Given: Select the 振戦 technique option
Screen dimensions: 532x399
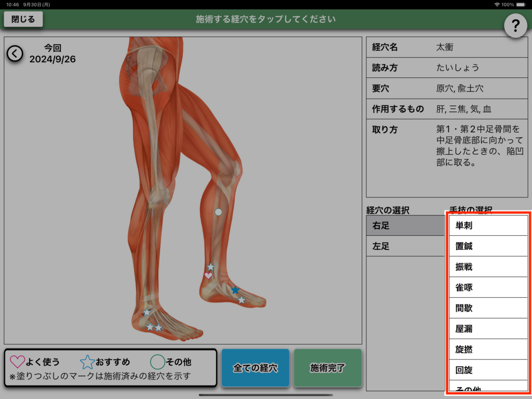Looking at the screenshot, I should pos(487,267).
